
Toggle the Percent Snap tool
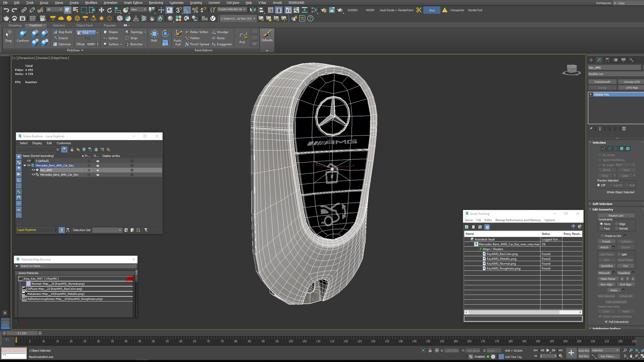point(195,10)
